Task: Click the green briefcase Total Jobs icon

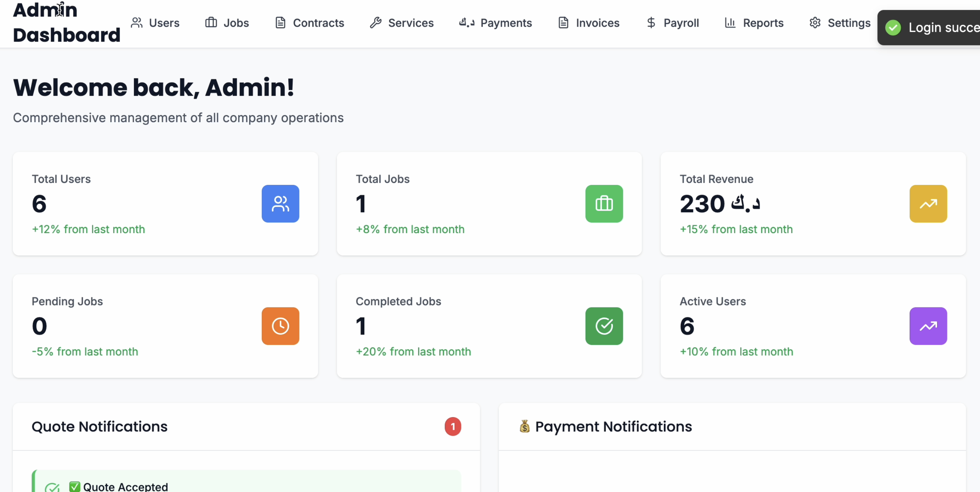Action: (604, 204)
